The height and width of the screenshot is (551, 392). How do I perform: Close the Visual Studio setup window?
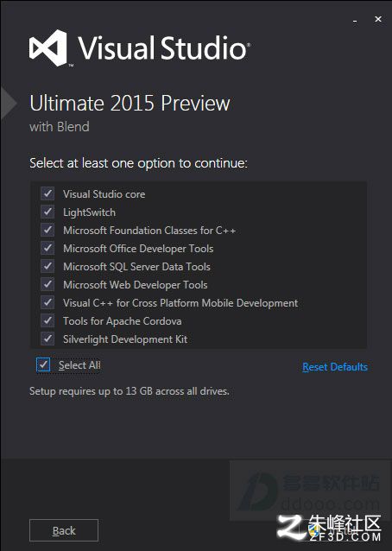point(378,19)
